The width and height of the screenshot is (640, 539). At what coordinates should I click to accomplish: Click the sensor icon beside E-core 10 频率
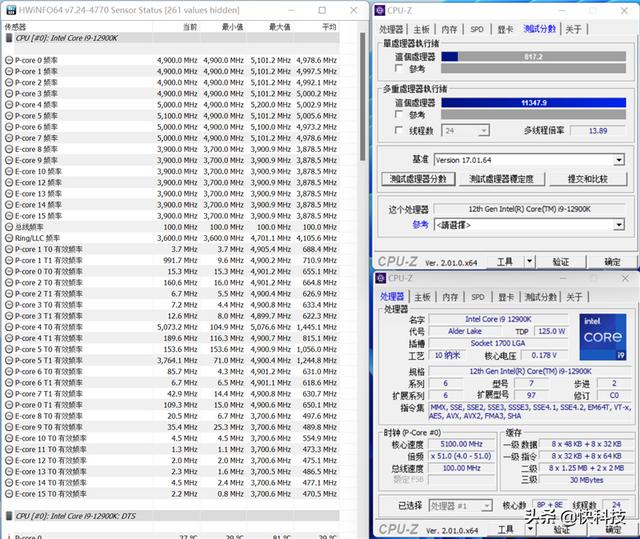pyautogui.click(x=9, y=171)
